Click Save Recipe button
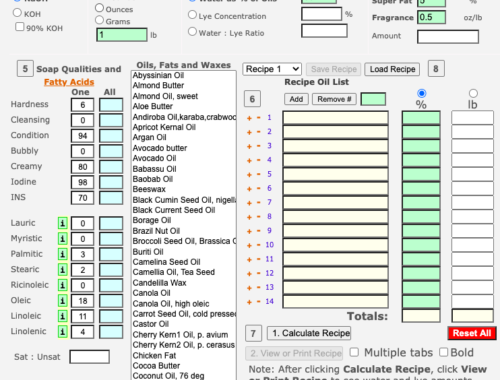Image resolution: width=500 pixels, height=380 pixels. click(334, 69)
